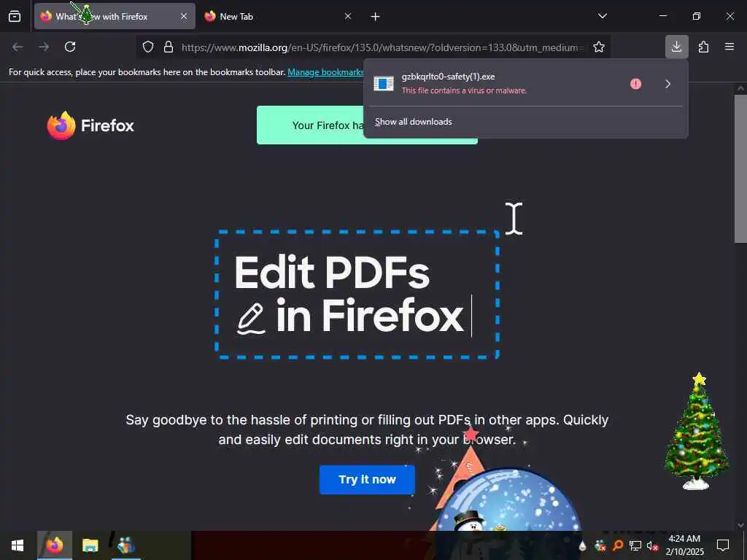Click the desktop Christmas tree decoration

(697, 431)
